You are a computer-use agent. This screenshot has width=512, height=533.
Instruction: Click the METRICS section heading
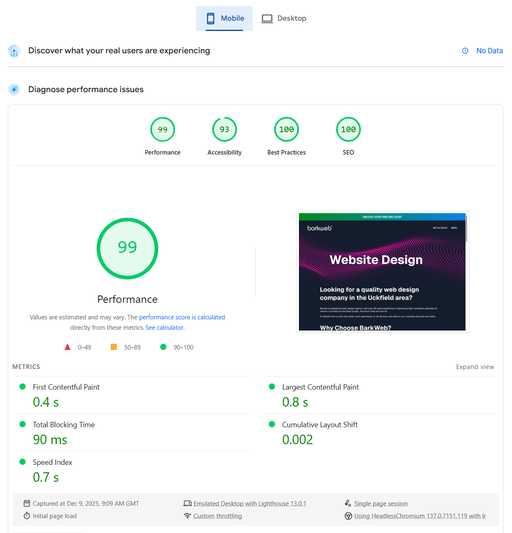26,367
